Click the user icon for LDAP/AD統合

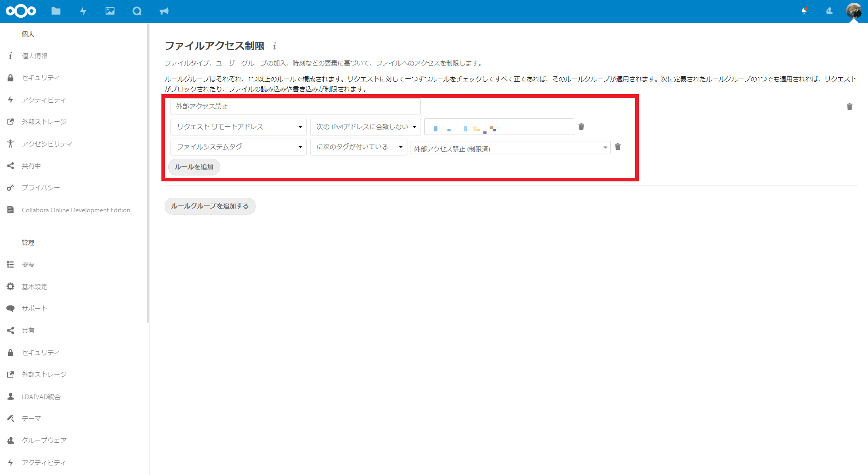10,396
